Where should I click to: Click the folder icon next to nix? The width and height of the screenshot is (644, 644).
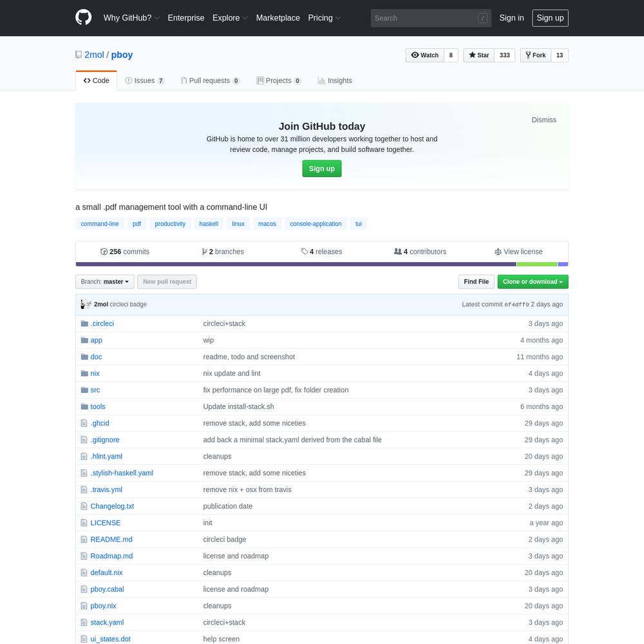click(84, 374)
